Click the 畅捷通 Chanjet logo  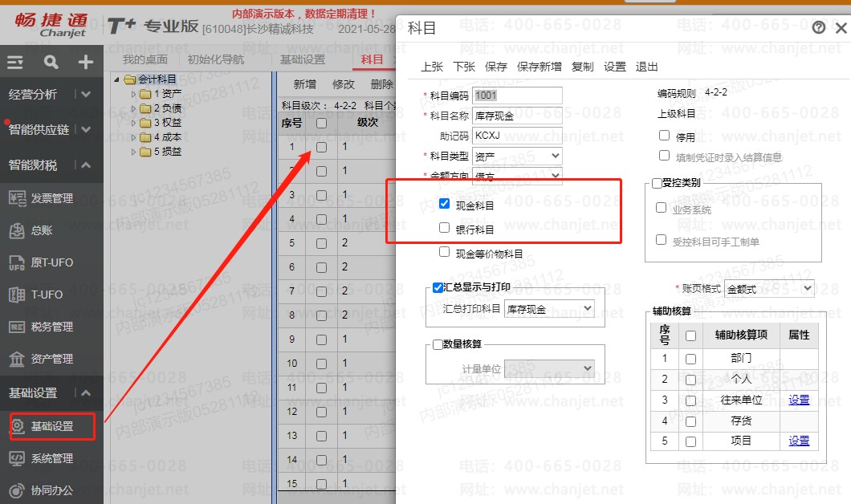click(51, 25)
